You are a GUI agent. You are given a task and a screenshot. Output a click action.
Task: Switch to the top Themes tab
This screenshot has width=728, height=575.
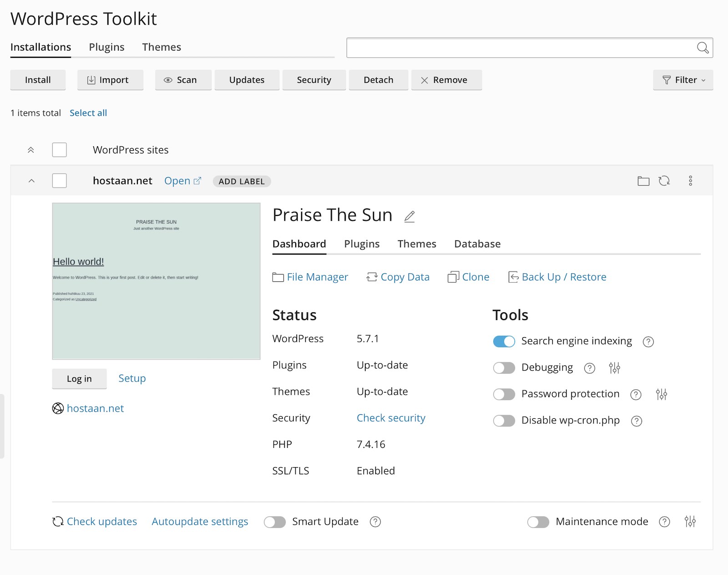coord(162,47)
